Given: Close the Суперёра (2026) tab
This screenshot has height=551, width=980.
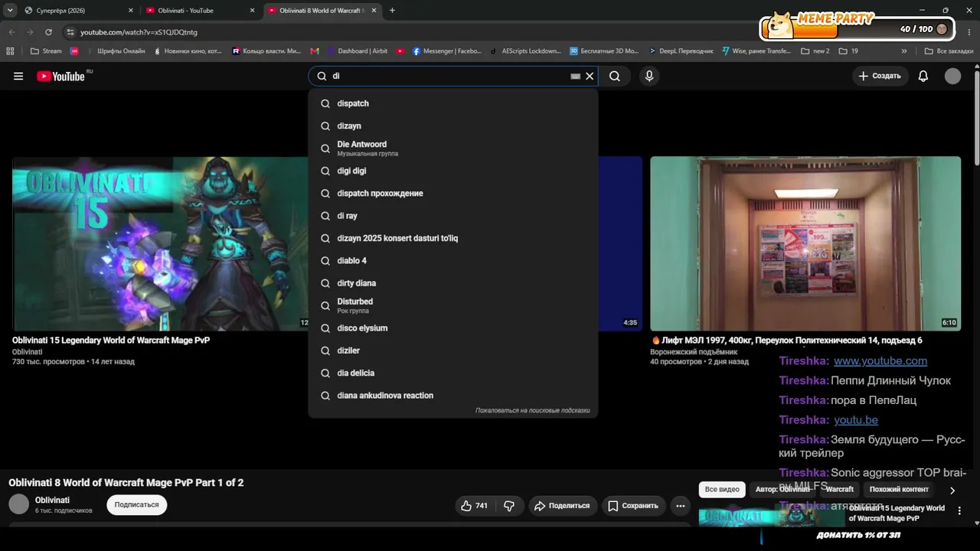Looking at the screenshot, I should (x=130, y=11).
